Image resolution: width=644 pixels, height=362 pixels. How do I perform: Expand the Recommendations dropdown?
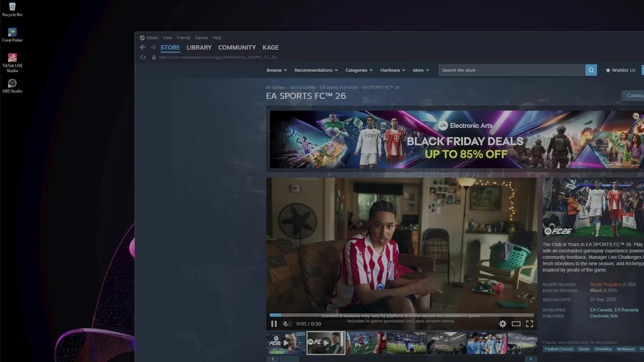(316, 70)
